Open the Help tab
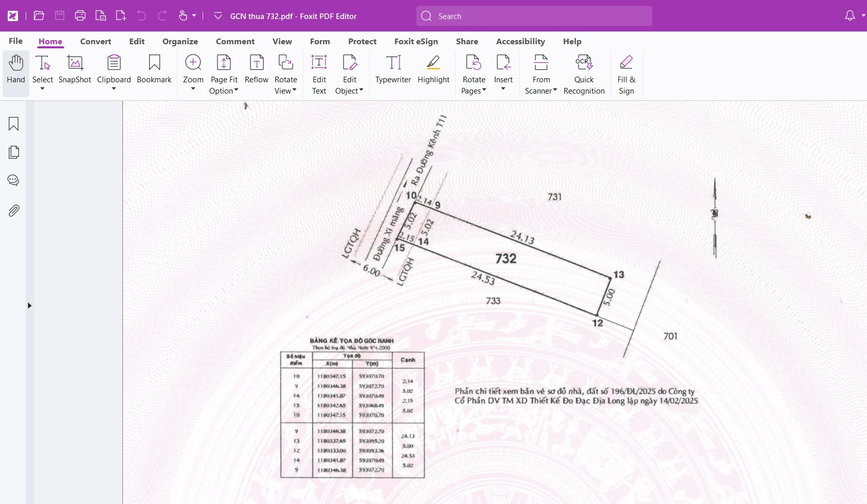867x504 pixels. click(572, 41)
